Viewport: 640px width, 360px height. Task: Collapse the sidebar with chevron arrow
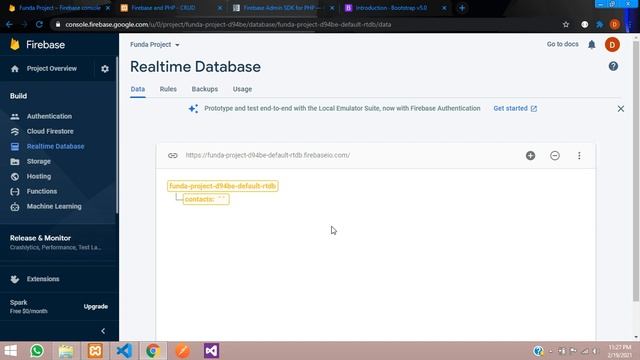(103, 331)
